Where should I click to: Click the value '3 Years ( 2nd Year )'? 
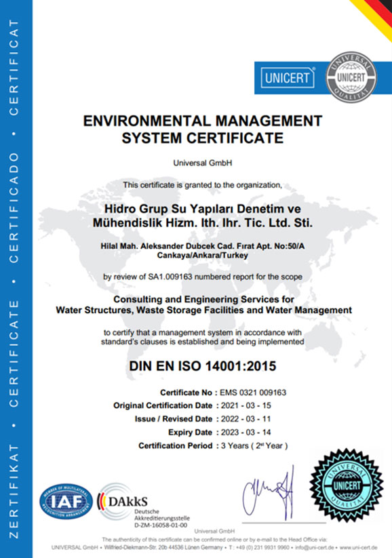(x=254, y=445)
